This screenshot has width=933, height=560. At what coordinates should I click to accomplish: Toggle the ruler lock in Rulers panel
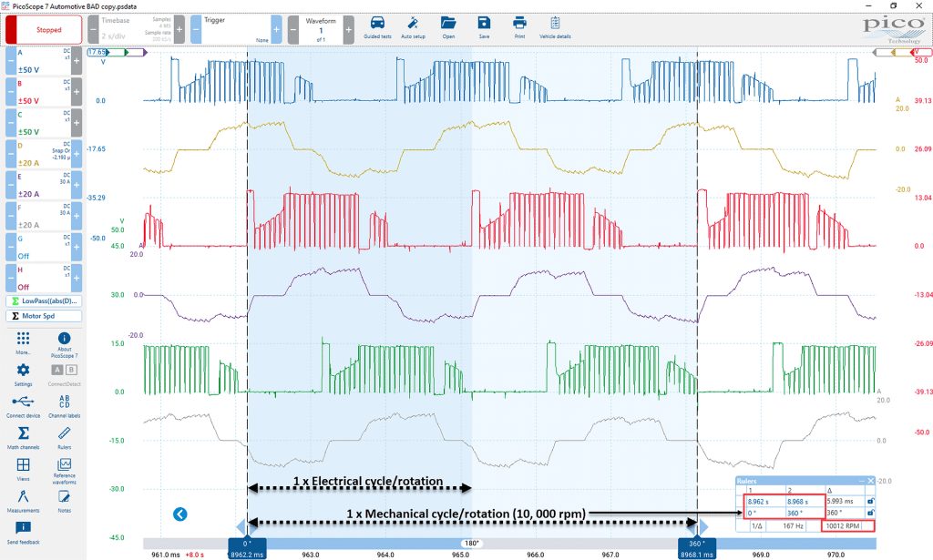coord(870,501)
